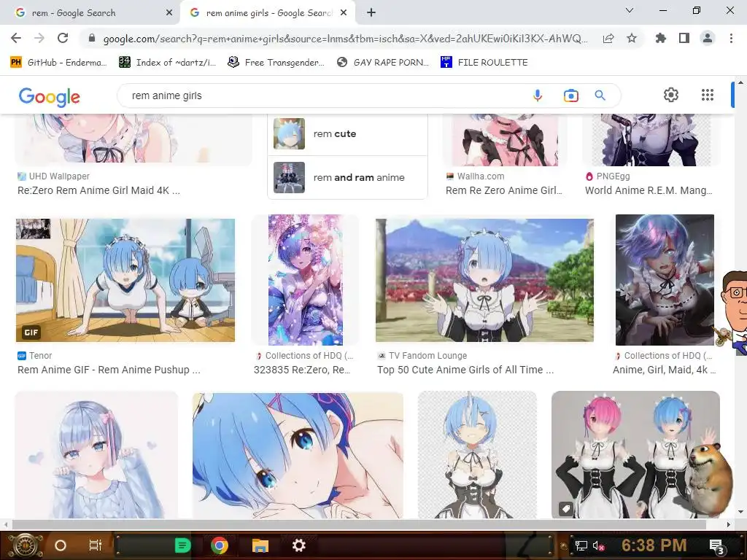Open the notification center icon
The width and height of the screenshot is (747, 560).
717,547
